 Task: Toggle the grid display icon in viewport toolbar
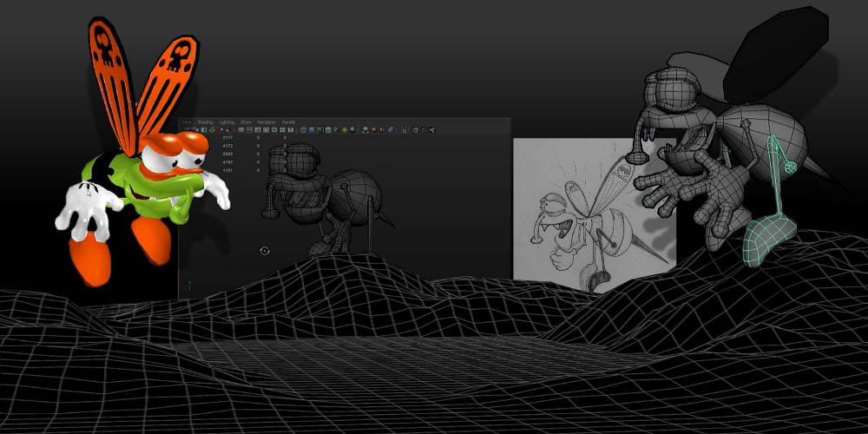[240, 130]
